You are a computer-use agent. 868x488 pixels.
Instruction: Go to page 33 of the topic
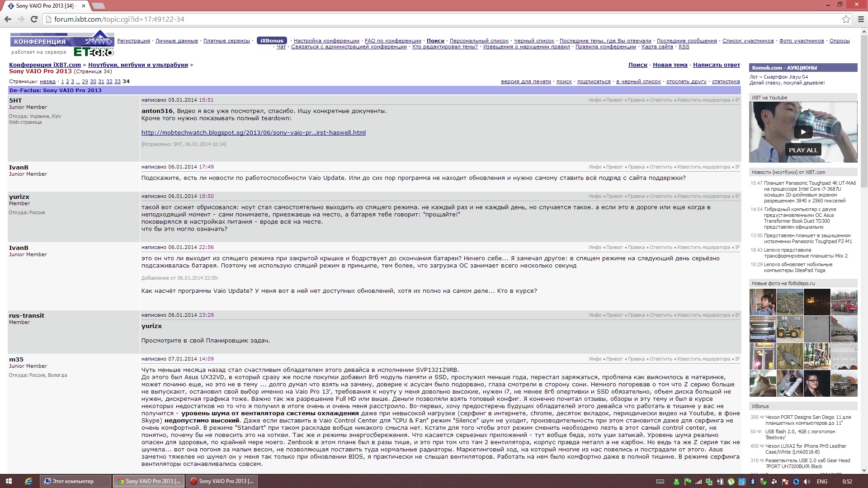coord(117,81)
